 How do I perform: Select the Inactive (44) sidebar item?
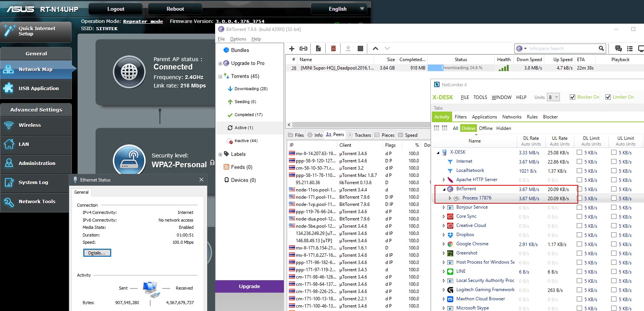coord(246,141)
